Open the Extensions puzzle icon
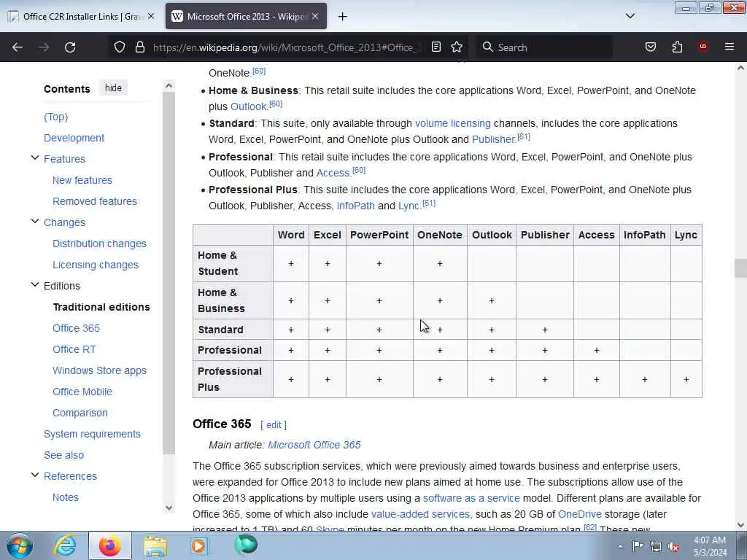 677,47
